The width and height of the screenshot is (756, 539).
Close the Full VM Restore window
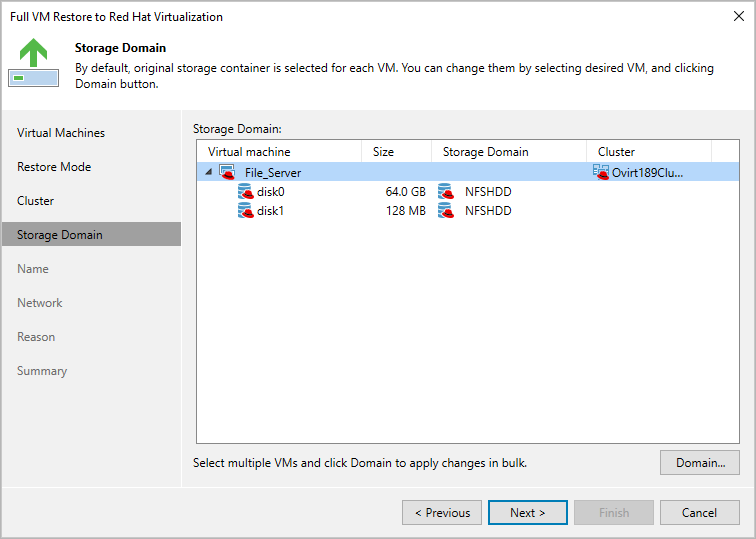point(739,16)
